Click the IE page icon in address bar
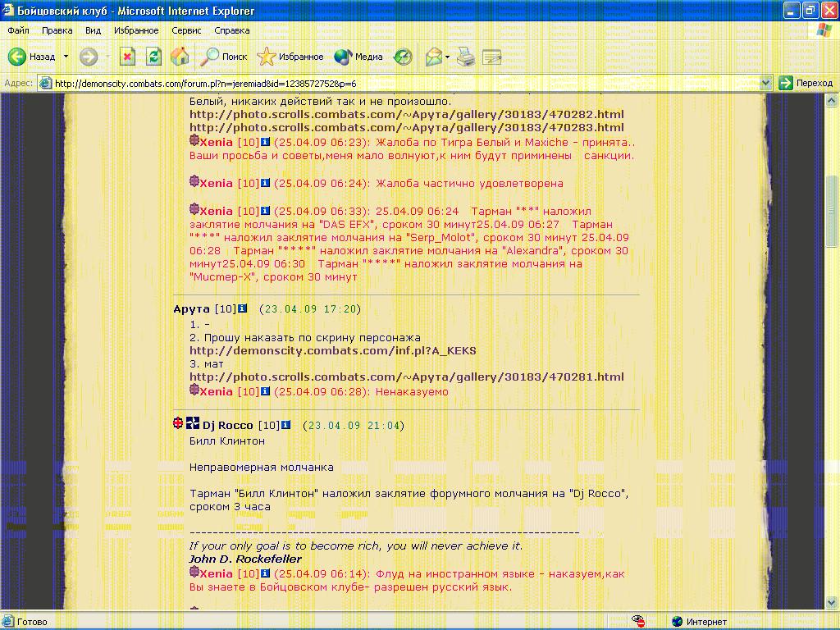 click(x=46, y=83)
